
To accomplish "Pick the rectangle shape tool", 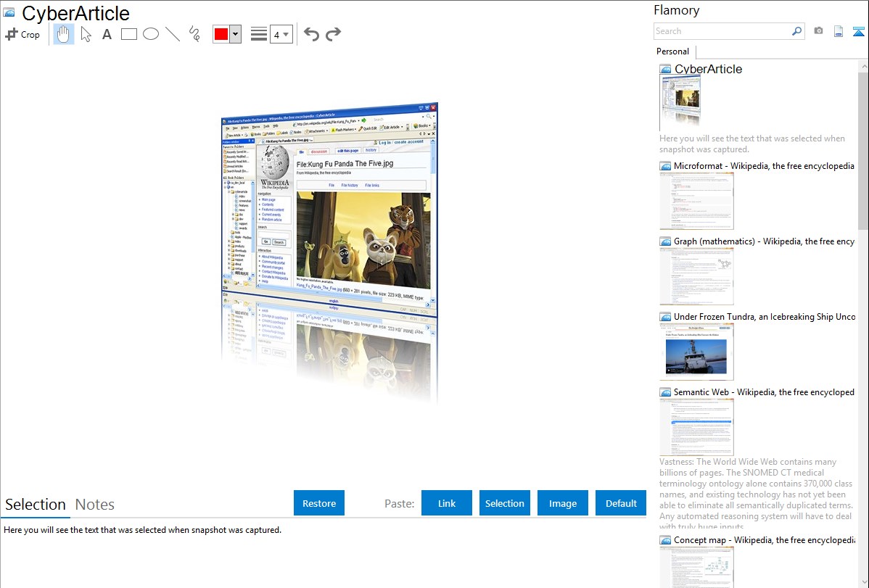I will (x=129, y=34).
